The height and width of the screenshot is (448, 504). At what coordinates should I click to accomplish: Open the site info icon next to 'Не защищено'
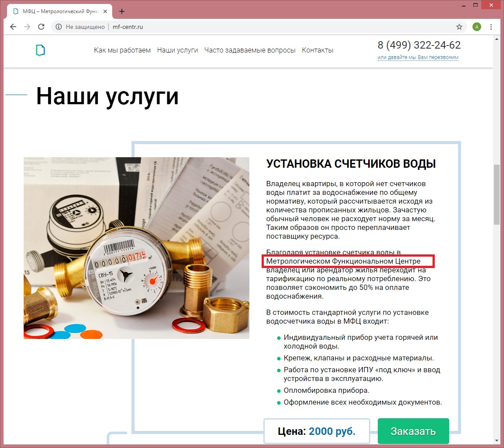pos(58,27)
